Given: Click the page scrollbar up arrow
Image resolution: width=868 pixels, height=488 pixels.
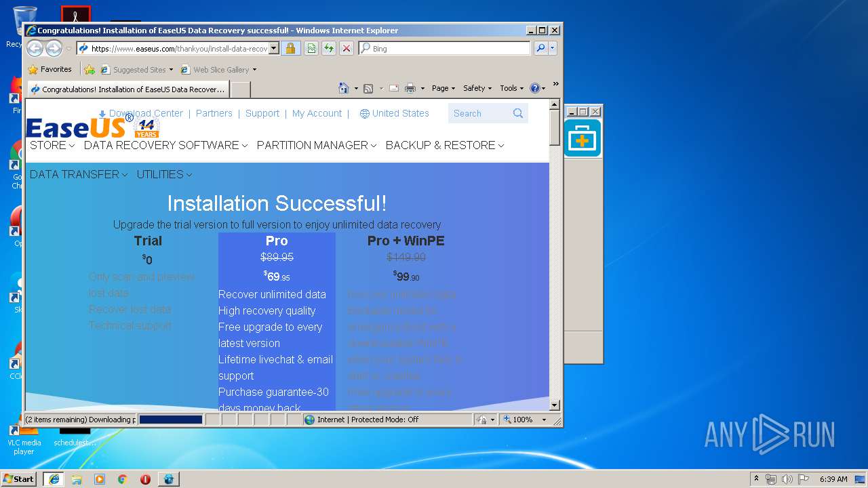Looking at the screenshot, I should [x=555, y=105].
